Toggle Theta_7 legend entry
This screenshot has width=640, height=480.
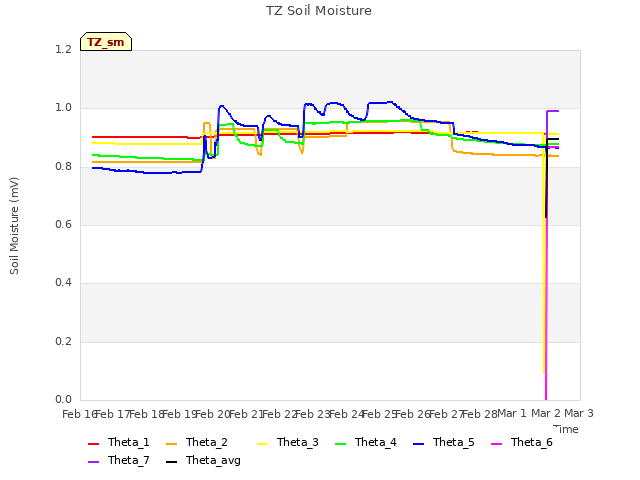click(119, 460)
